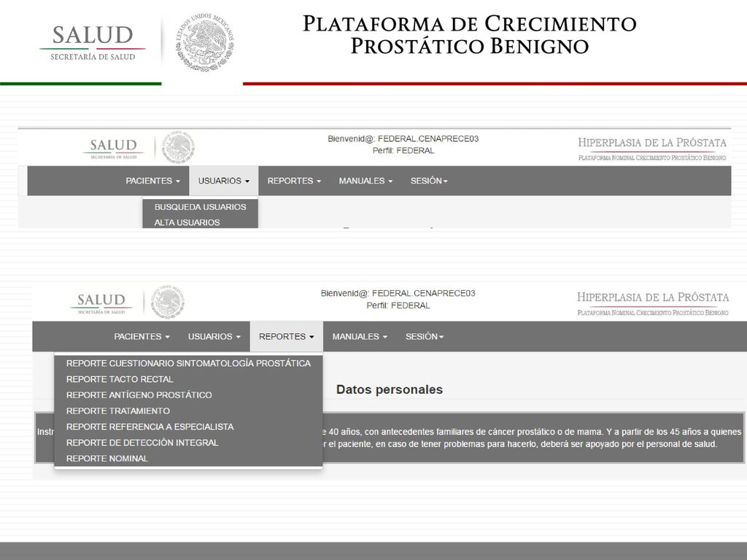
Task: Click coat of arms in screenshot with REPORTES open
Action: click(x=168, y=302)
